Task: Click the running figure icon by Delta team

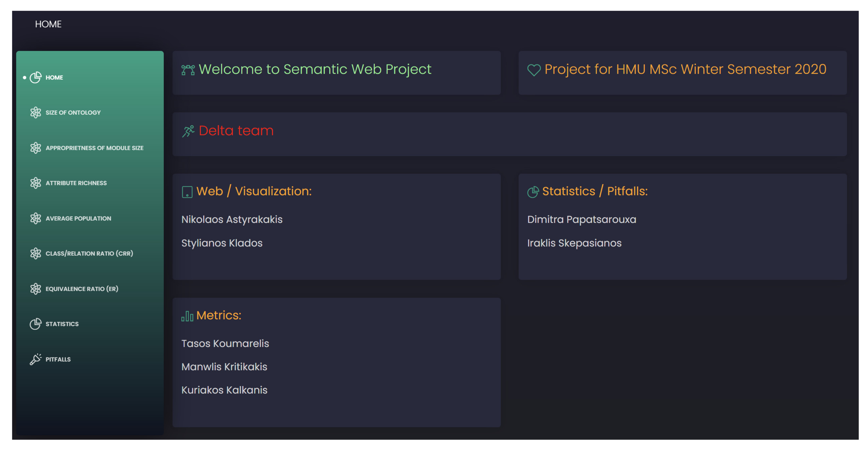Action: (x=188, y=131)
